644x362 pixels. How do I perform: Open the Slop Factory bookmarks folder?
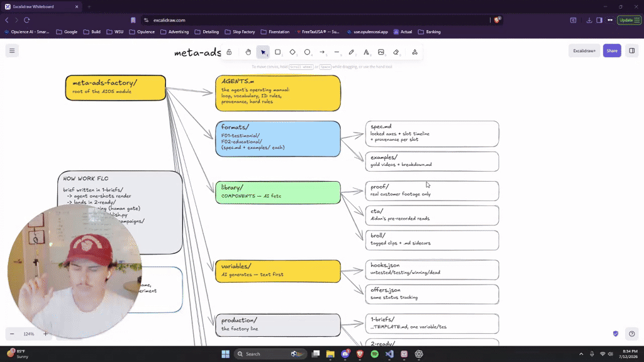(240, 31)
